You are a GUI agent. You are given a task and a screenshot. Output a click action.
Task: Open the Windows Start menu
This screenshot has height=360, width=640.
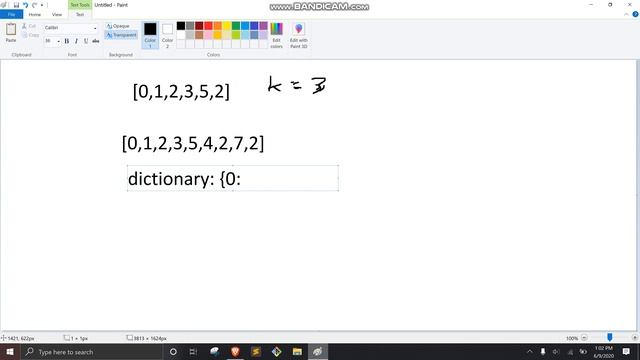[10, 351]
